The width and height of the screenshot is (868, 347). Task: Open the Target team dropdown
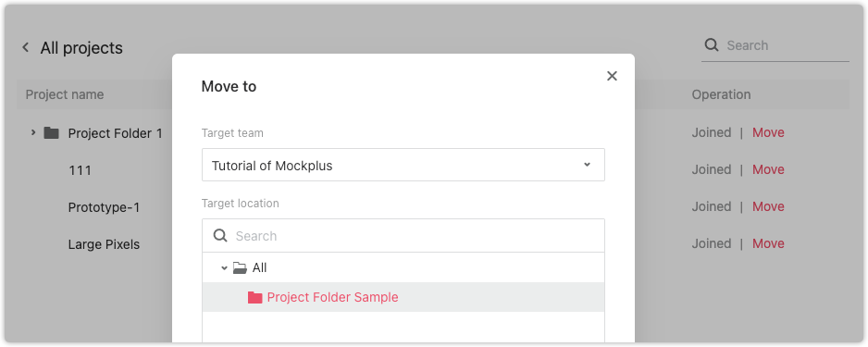403,165
